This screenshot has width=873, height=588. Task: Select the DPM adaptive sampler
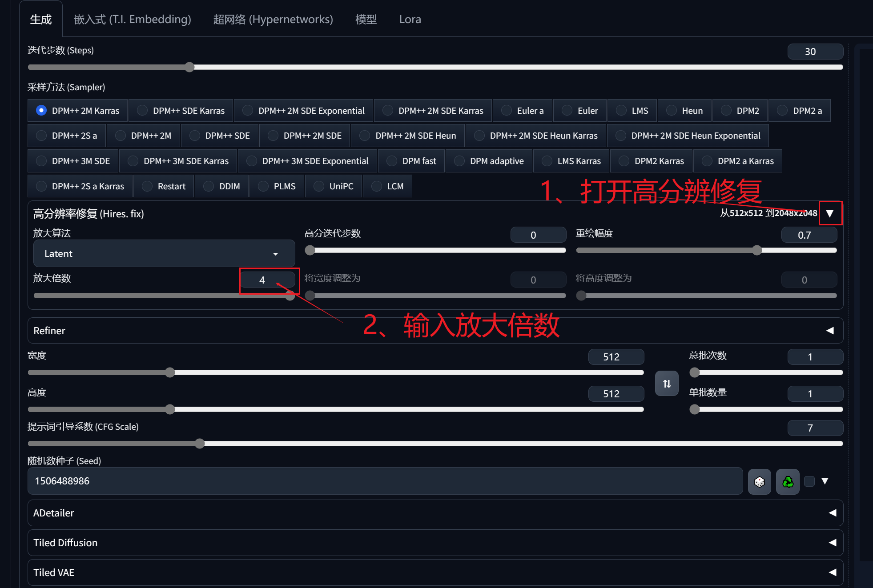click(489, 161)
